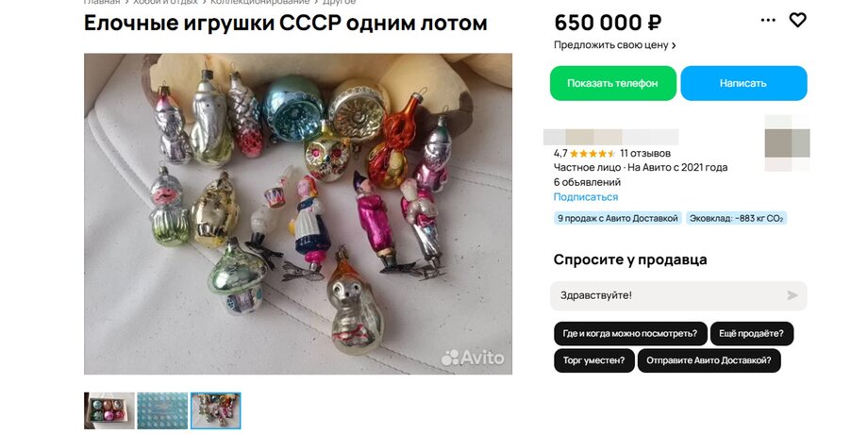The image size is (868, 434).
Task: Select the third highlighted ornaments thumbnail
Action: 216,410
